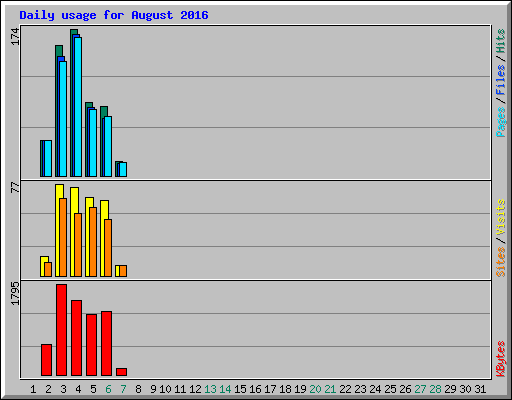Select day label 15 on x-axis
Image resolution: width=512 pixels, height=400 pixels.
coord(240,389)
